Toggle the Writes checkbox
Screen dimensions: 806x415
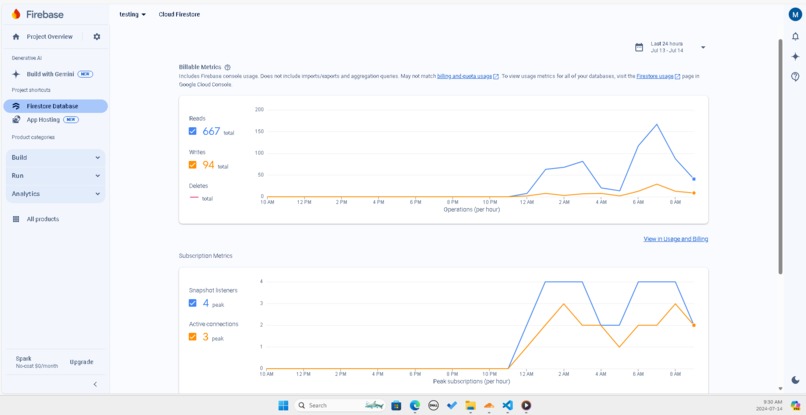click(193, 165)
